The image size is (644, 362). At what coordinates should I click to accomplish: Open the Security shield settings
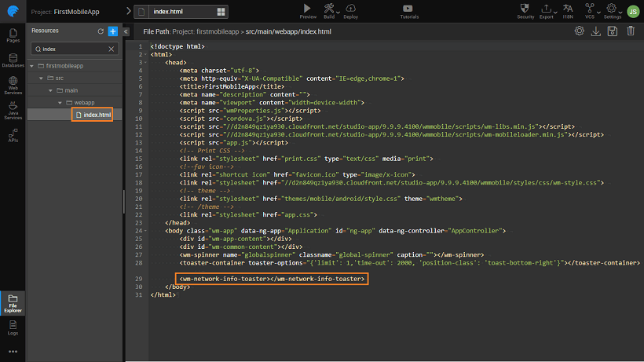525,8
